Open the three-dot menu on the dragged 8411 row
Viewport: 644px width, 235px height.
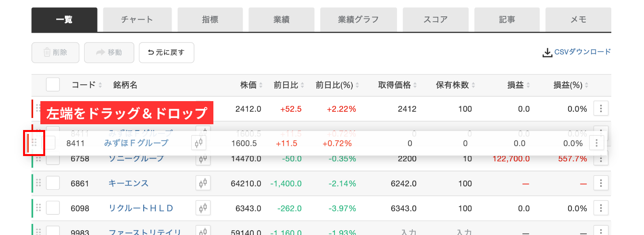click(596, 143)
